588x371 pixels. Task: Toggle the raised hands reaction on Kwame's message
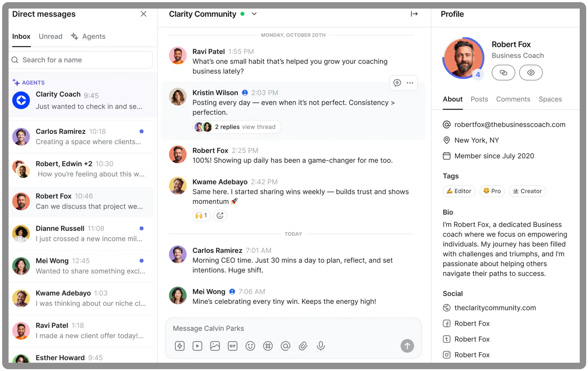[x=201, y=215]
